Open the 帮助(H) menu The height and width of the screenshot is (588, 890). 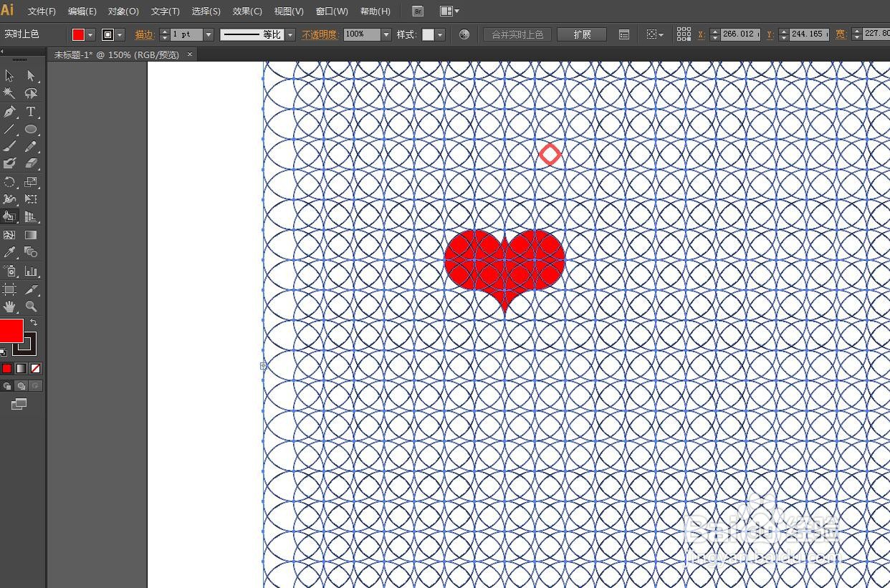375,11
